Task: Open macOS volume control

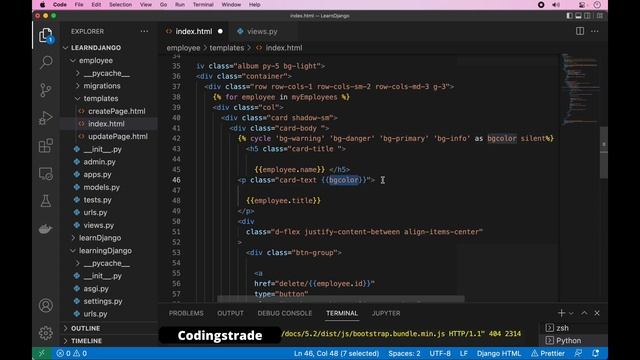Action: point(556,5)
